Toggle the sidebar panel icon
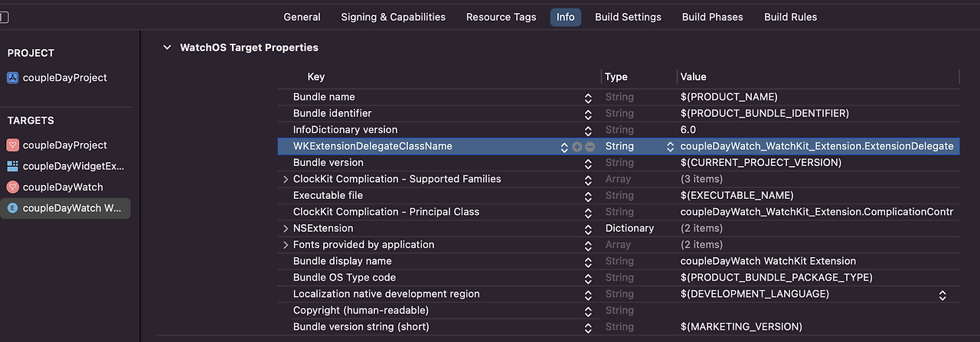Viewport: 980px width, 342px height. [3, 16]
